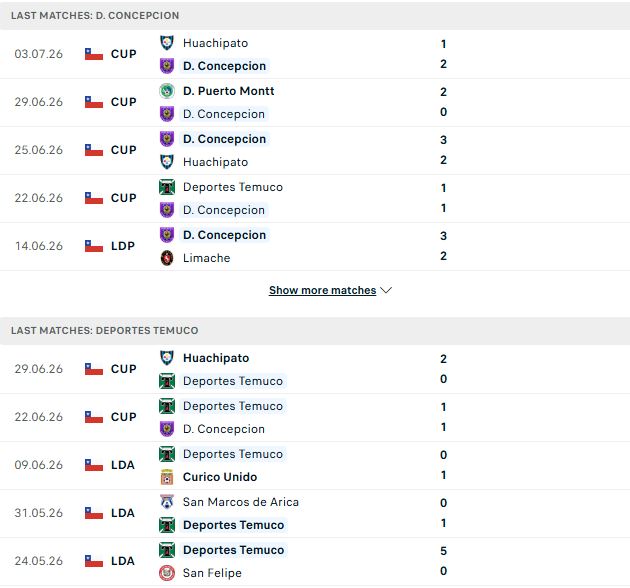Click San Felipe club logo
The image size is (630, 588).
pyautogui.click(x=167, y=573)
